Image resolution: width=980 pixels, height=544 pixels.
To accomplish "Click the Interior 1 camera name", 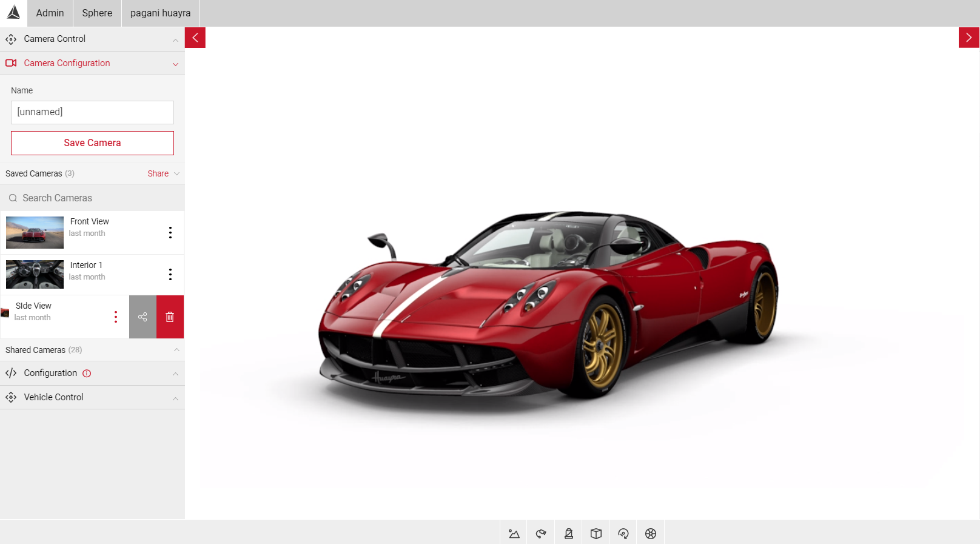I will tap(86, 265).
